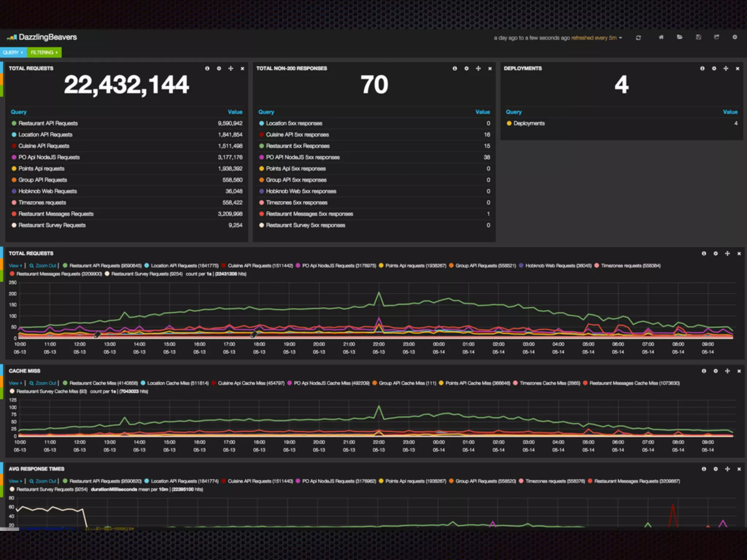
Task: Click the share dashboard icon
Action: (x=716, y=37)
